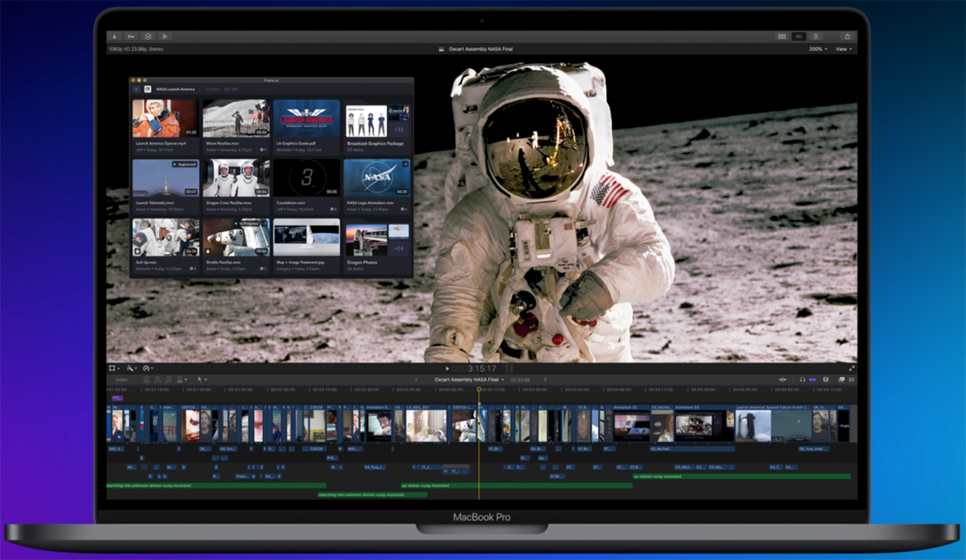Screen dimensions: 966x560
Task: Navigate back with the Frame.io back arrow
Action: (136, 89)
